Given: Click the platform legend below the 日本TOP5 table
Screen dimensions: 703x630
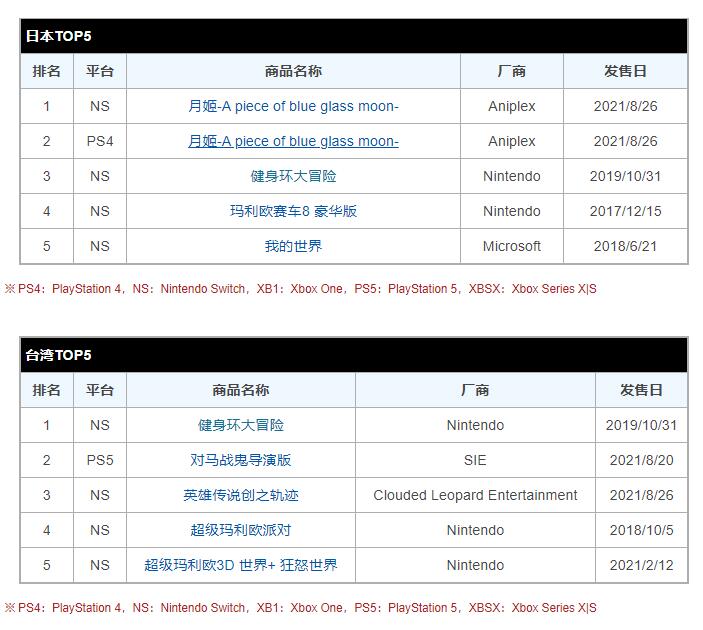Looking at the screenshot, I should coord(301,289).
